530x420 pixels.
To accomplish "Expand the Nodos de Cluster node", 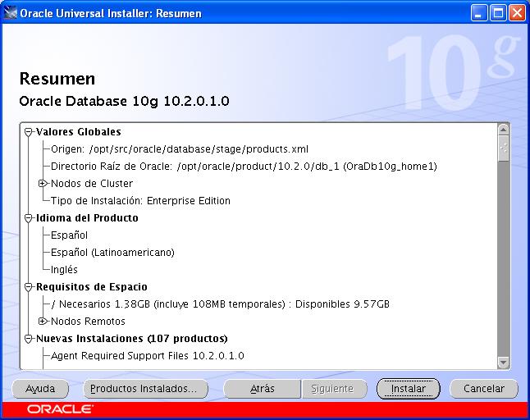I will pyautogui.click(x=42, y=184).
